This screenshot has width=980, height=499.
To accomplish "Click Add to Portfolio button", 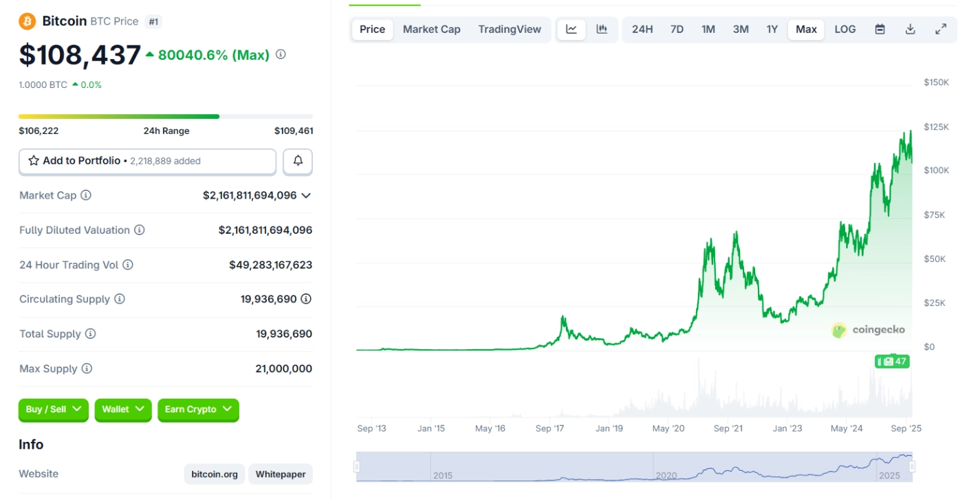I will [x=147, y=161].
